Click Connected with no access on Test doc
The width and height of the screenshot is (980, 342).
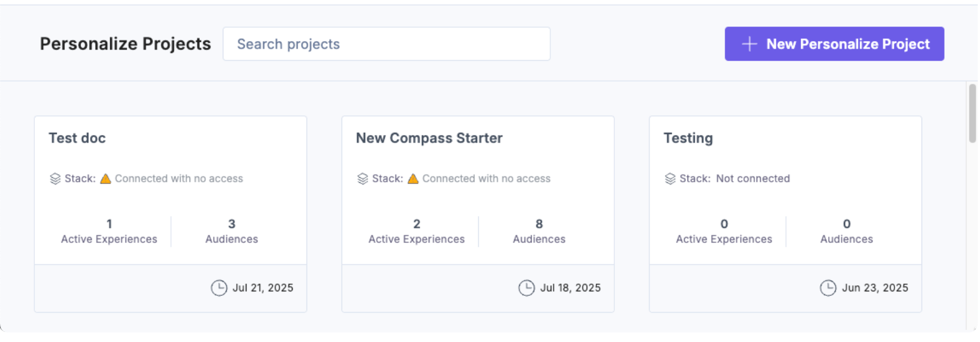click(x=179, y=178)
